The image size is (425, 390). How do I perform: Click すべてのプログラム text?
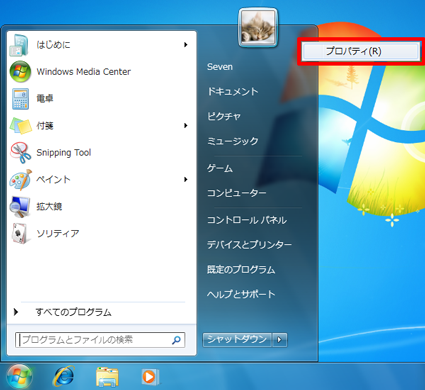74,312
